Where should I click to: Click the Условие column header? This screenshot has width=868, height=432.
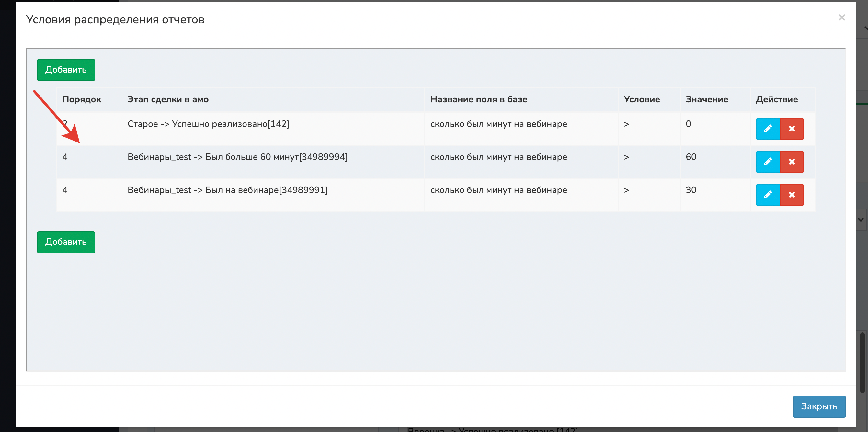(642, 99)
